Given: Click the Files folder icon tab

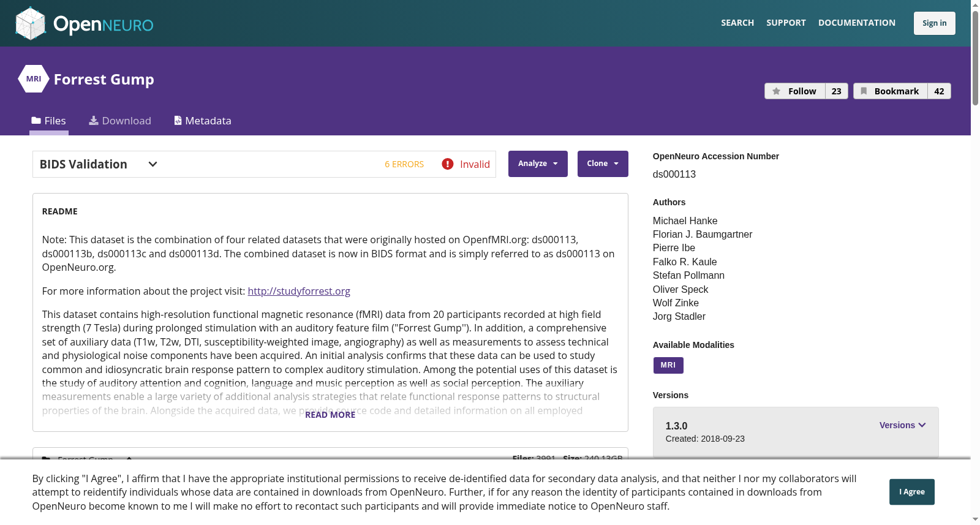Looking at the screenshot, I should tap(36, 121).
